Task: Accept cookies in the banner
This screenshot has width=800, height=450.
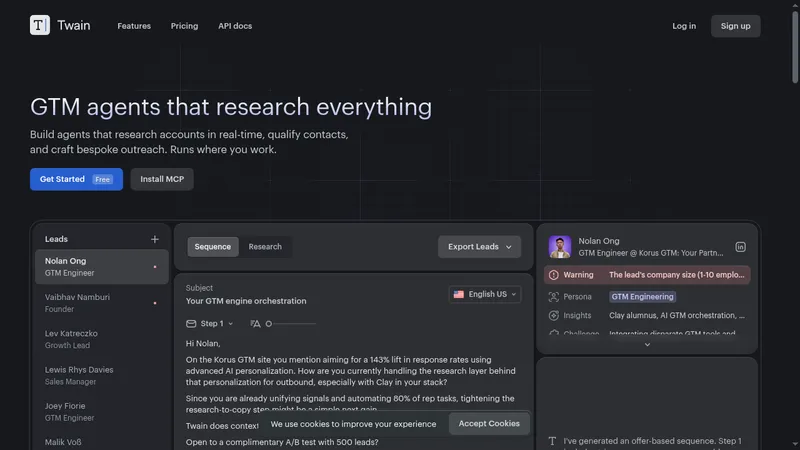Action: pyautogui.click(x=489, y=423)
